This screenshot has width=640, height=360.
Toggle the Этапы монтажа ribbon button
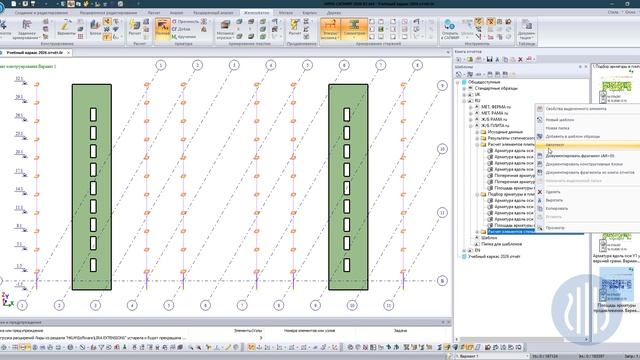[x=330, y=29]
